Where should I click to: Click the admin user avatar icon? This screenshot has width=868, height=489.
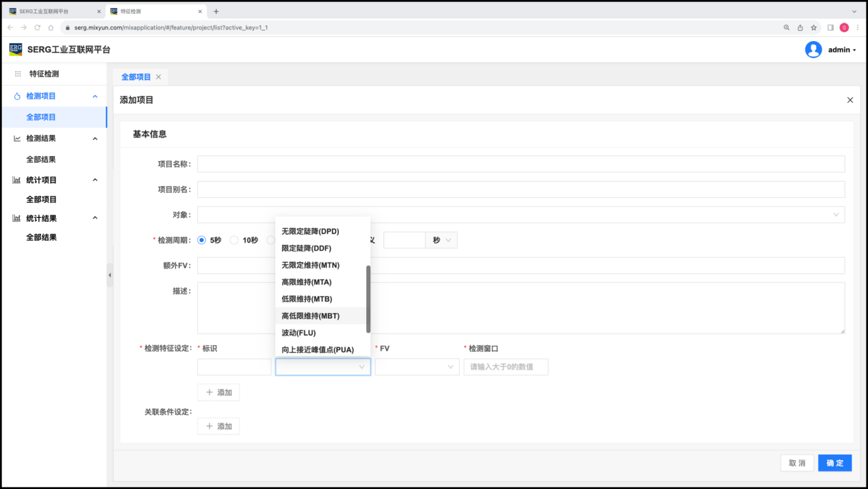(813, 50)
